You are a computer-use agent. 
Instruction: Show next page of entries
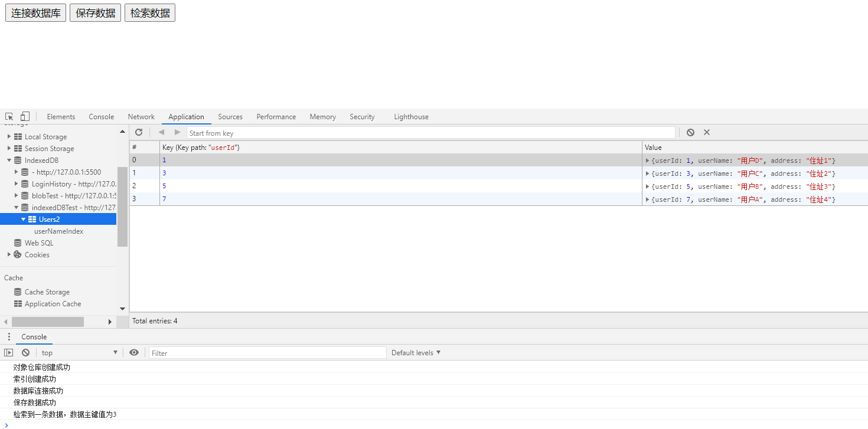pos(177,132)
